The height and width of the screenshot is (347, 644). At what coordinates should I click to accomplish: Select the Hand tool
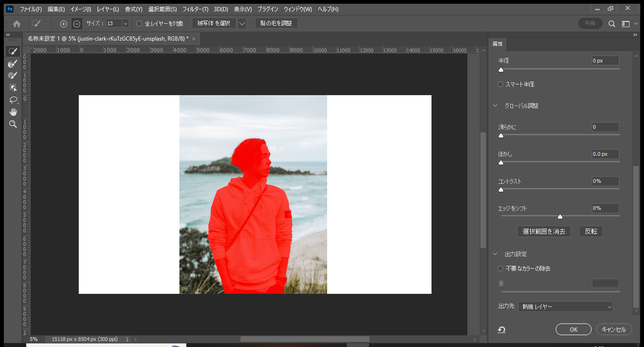pos(13,111)
